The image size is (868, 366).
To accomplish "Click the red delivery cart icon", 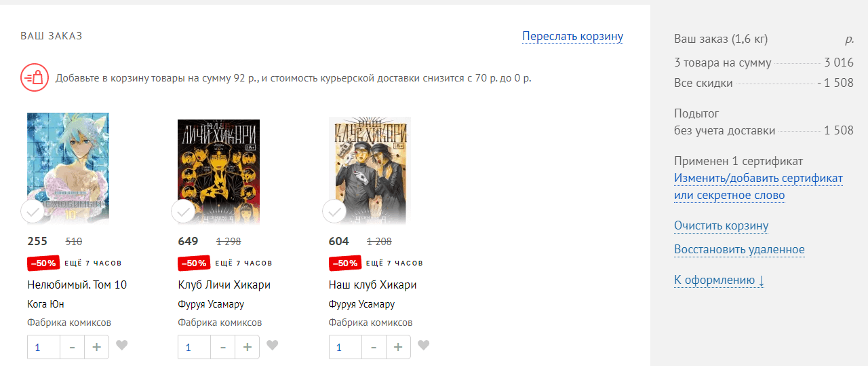I will (34, 77).
